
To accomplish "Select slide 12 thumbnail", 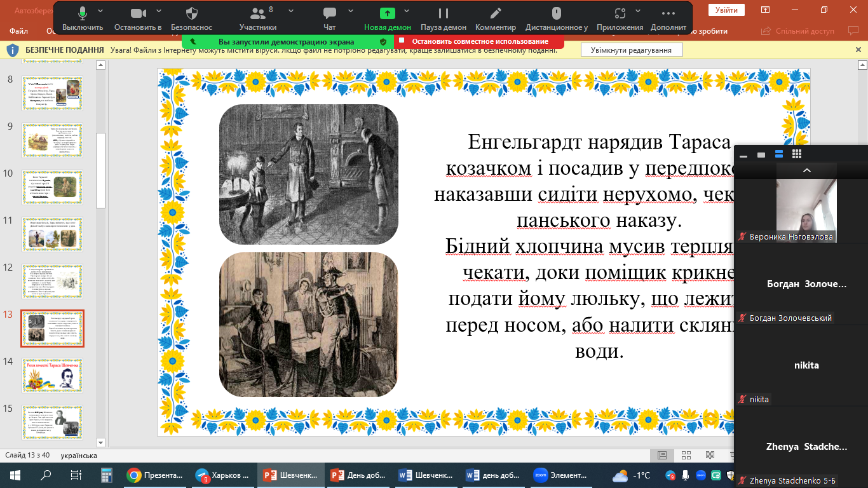I will point(52,281).
